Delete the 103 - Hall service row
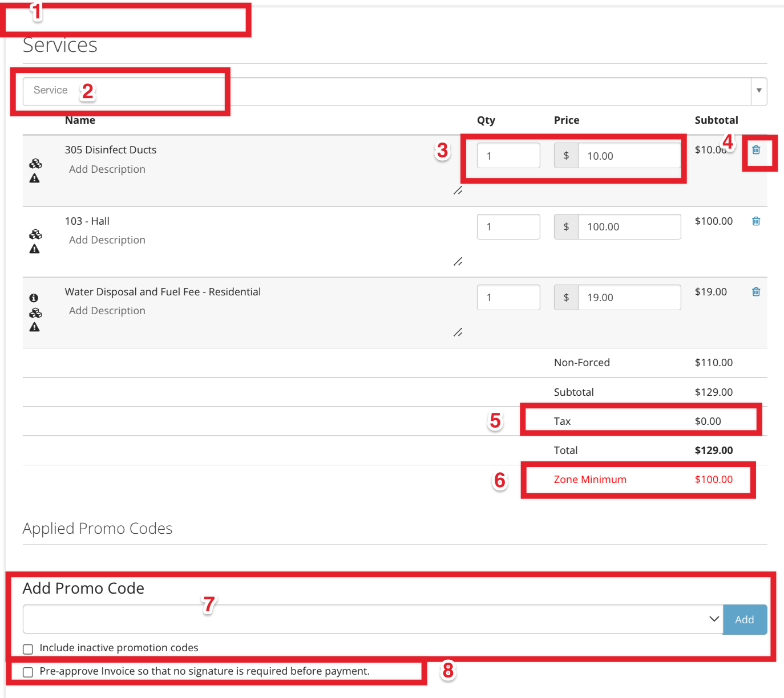784x698 pixels. 756,221
